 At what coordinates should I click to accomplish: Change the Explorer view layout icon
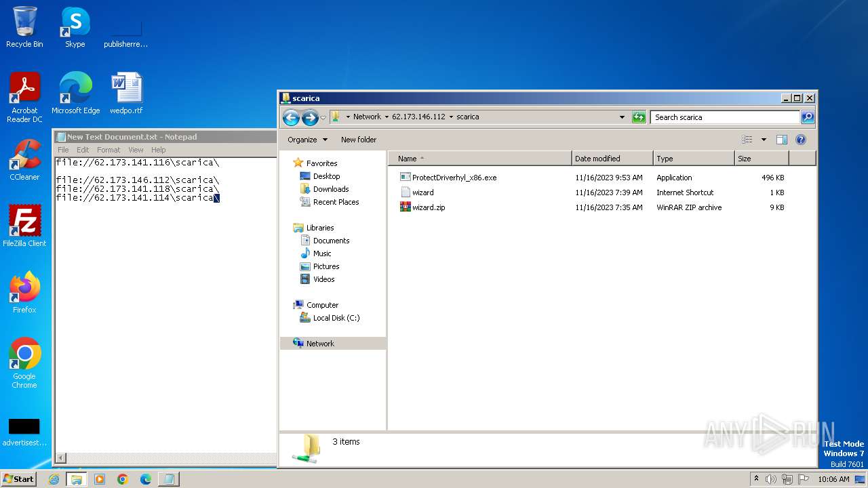[x=747, y=140]
